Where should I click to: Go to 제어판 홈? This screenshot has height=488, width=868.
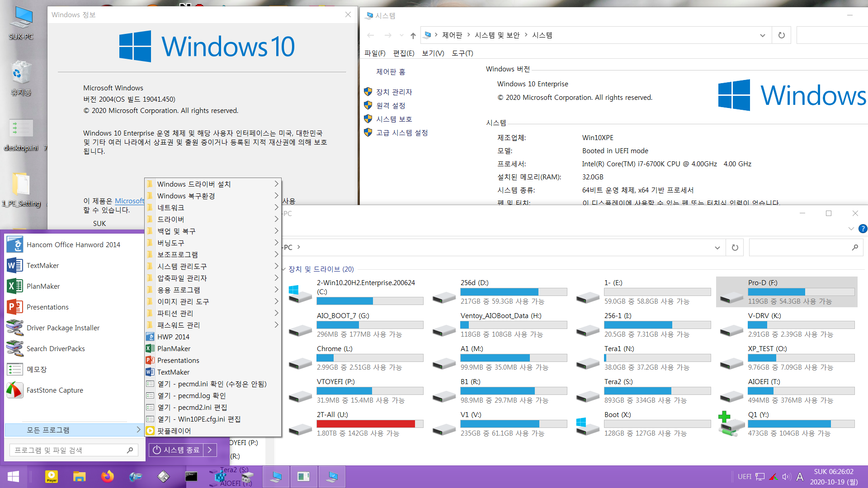pos(391,72)
